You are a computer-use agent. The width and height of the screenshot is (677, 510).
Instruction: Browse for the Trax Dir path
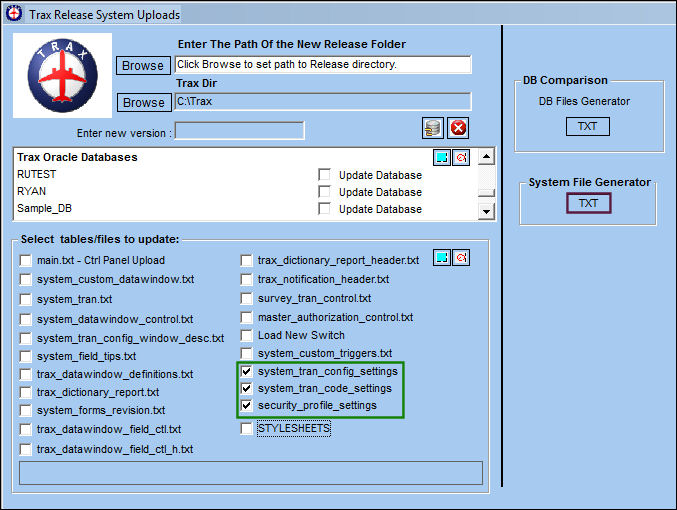[144, 103]
